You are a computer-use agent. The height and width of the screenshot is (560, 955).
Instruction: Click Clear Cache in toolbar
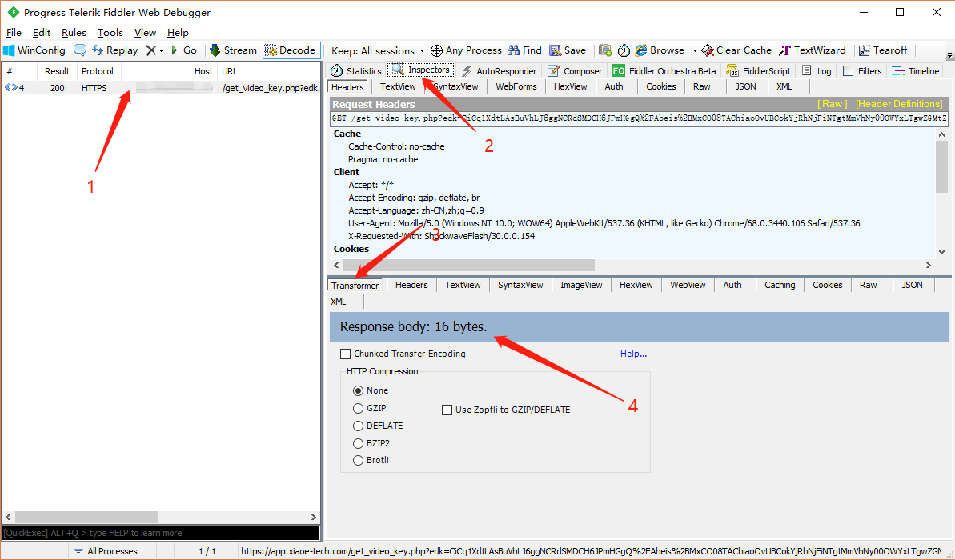point(736,50)
